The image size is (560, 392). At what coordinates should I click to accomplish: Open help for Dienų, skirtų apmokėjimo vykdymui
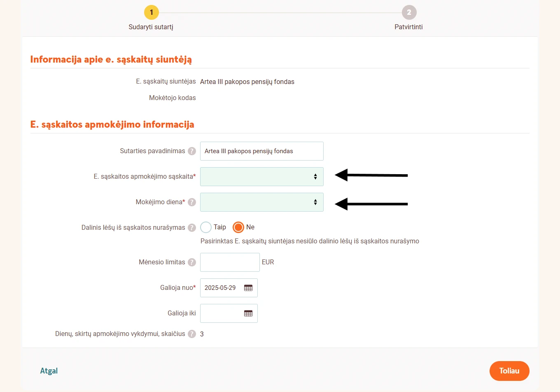point(192,334)
